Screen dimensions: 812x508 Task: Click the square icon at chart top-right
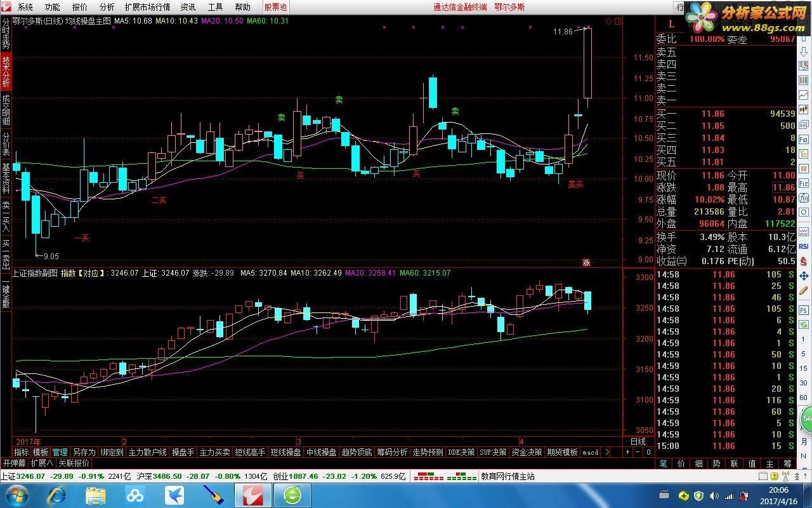pyautogui.click(x=619, y=21)
